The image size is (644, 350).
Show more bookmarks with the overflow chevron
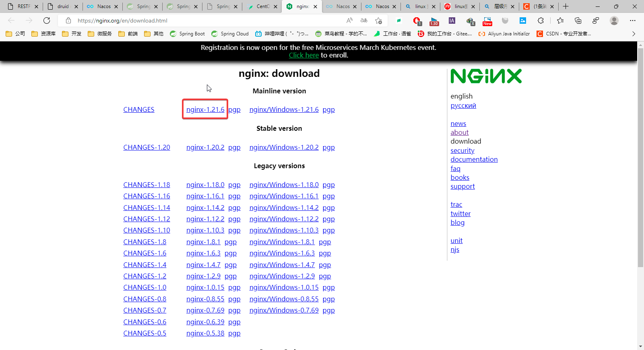[x=634, y=34]
